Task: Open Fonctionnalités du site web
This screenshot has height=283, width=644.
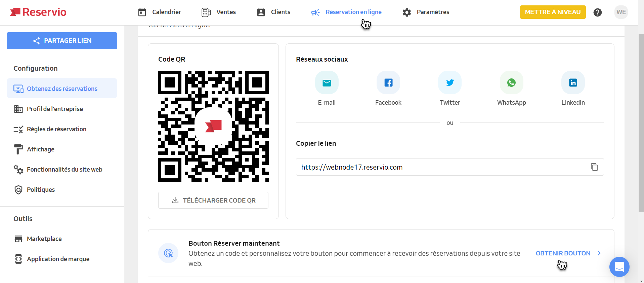Action: click(x=62, y=169)
